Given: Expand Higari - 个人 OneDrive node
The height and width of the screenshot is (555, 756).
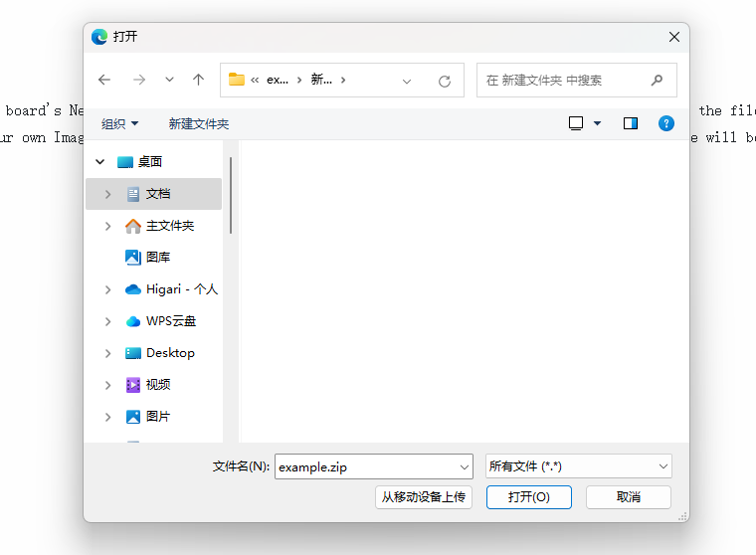Looking at the screenshot, I should click(108, 289).
